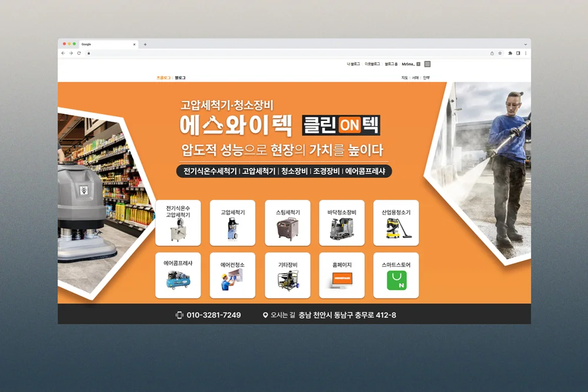This screenshot has height=392, width=588.
Task: Open the Naver services grid icon
Action: coord(427,64)
